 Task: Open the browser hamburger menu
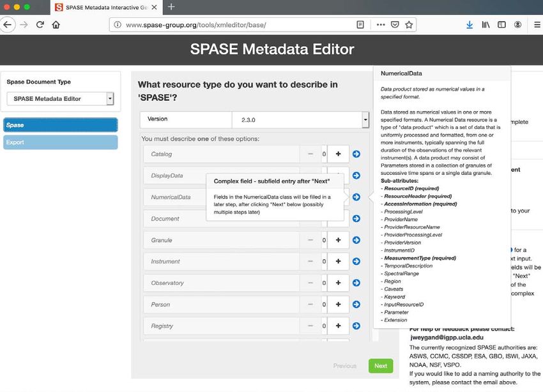click(537, 24)
